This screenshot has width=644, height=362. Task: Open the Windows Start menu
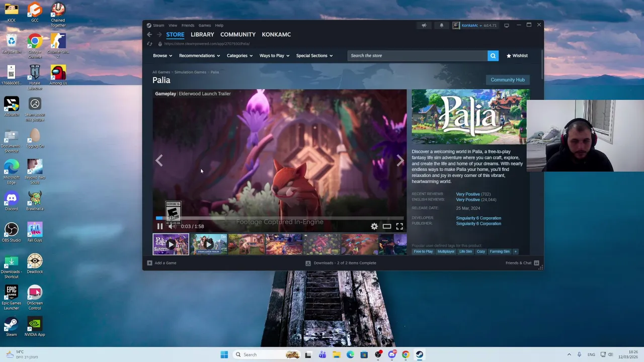pyautogui.click(x=224, y=354)
